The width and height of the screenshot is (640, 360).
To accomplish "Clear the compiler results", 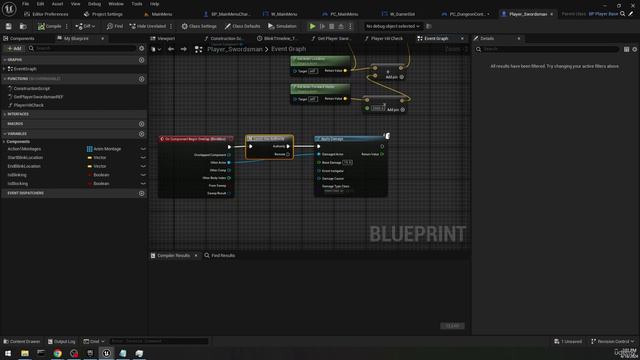I will [452, 326].
